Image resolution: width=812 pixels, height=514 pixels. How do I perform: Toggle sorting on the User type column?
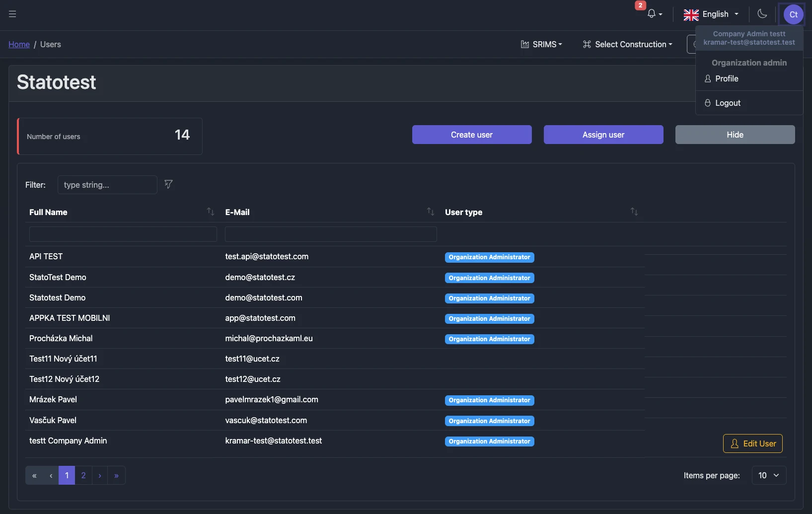(x=634, y=212)
